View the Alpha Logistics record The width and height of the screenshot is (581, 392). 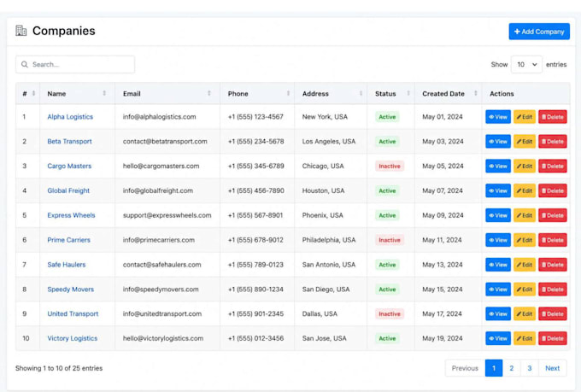point(498,117)
